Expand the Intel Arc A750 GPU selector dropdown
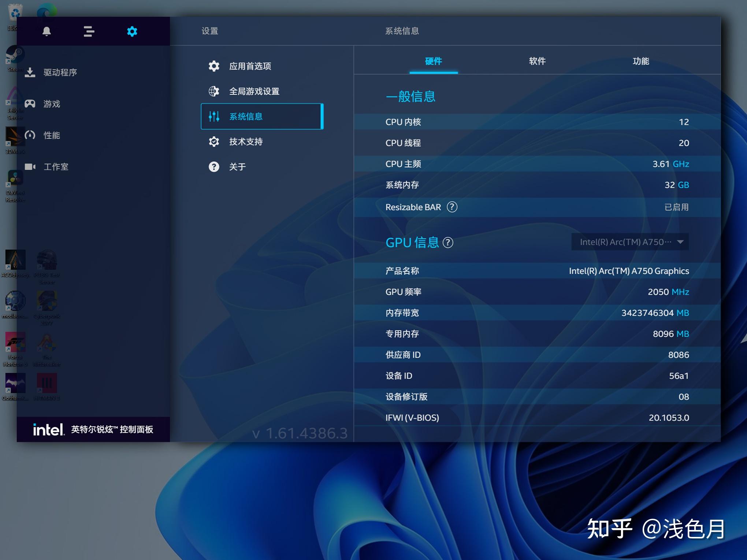 pos(630,242)
